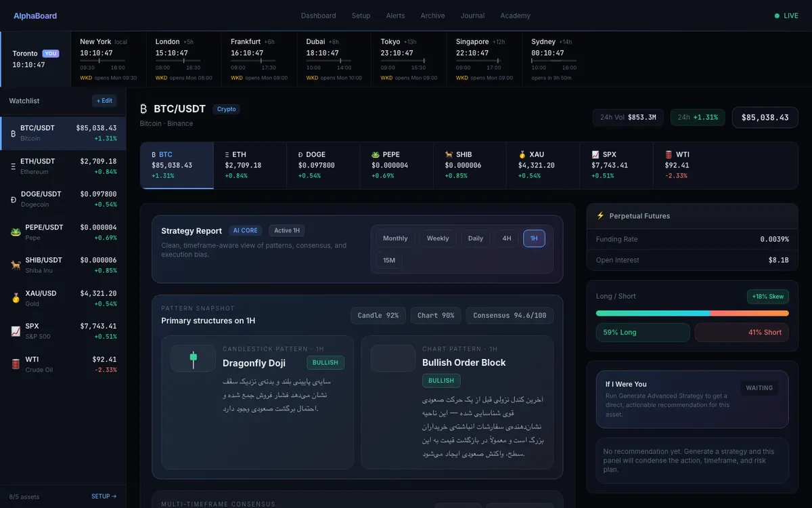Click the Long / Short ratio bar
This screenshot has height=508, width=812.
[x=692, y=314]
